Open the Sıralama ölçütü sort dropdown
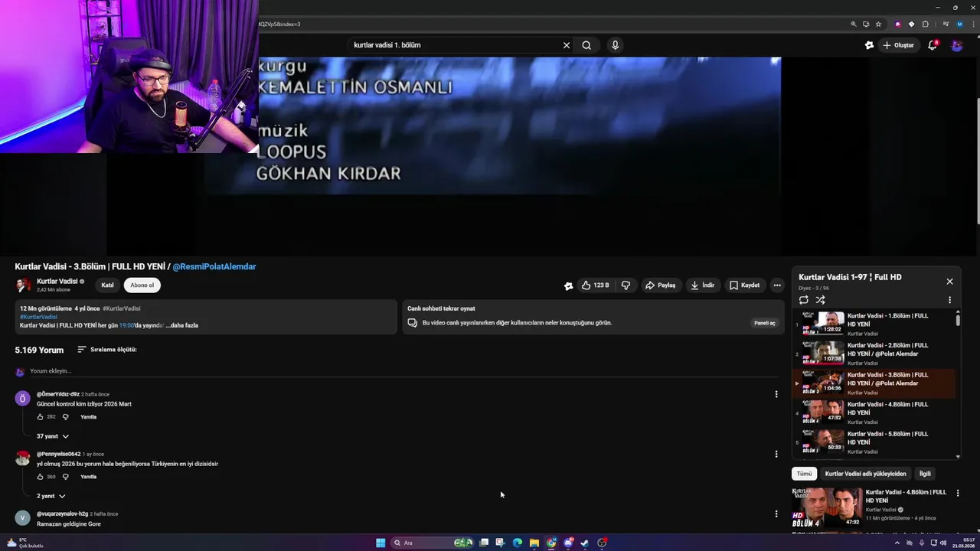This screenshot has height=551, width=980. coord(107,350)
